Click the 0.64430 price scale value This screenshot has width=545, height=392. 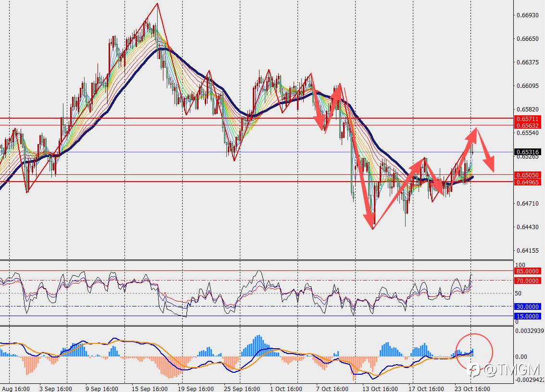click(x=527, y=227)
